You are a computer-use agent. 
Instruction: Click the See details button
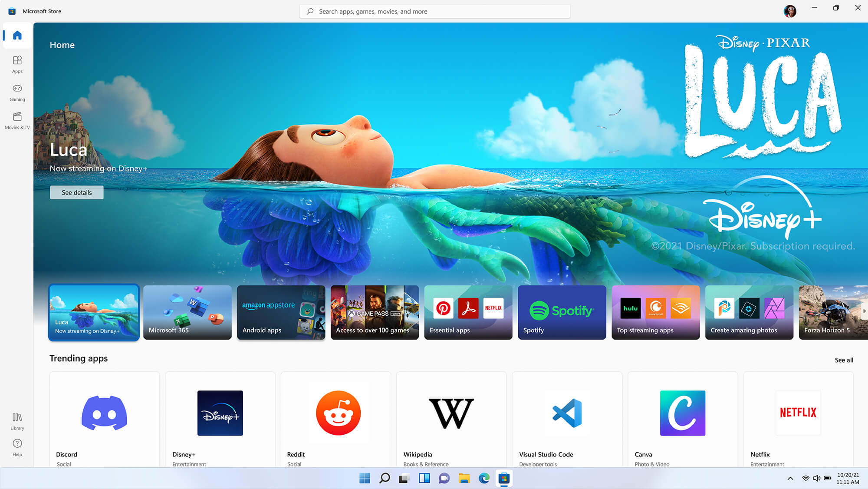[x=77, y=192]
